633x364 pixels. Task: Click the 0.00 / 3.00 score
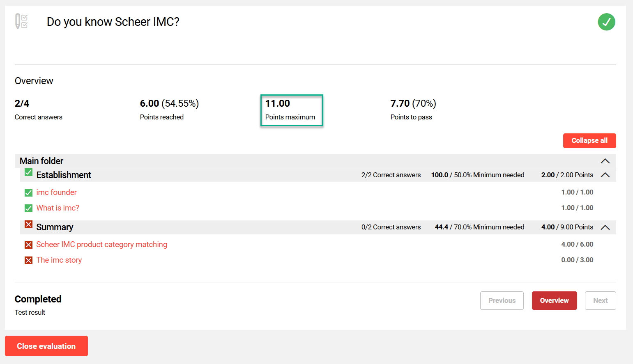[577, 260]
